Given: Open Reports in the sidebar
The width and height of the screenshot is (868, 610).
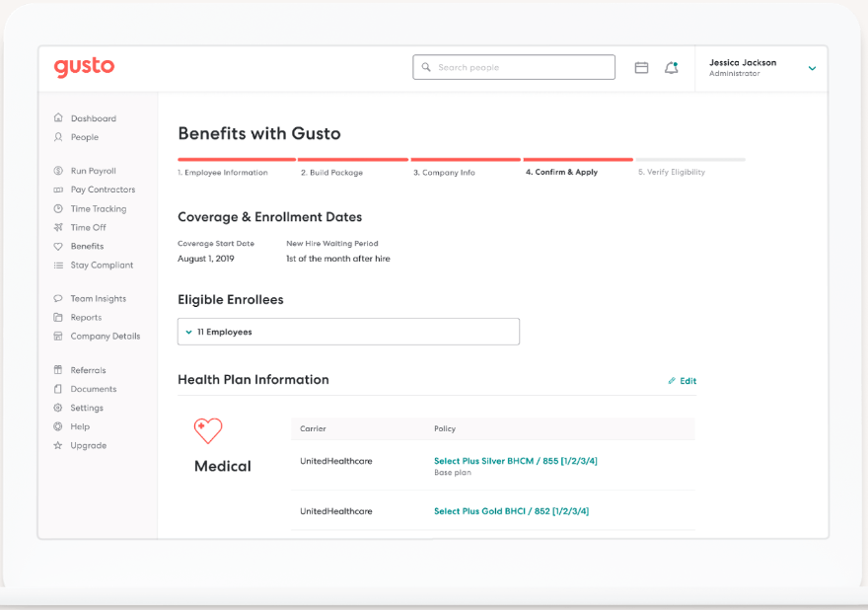Looking at the screenshot, I should (x=86, y=318).
